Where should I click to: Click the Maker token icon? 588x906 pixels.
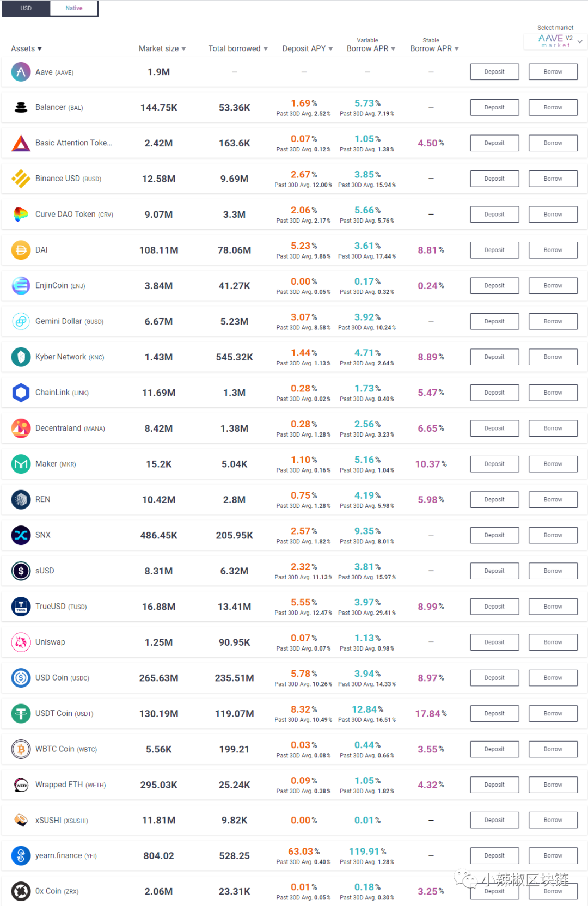click(x=21, y=464)
